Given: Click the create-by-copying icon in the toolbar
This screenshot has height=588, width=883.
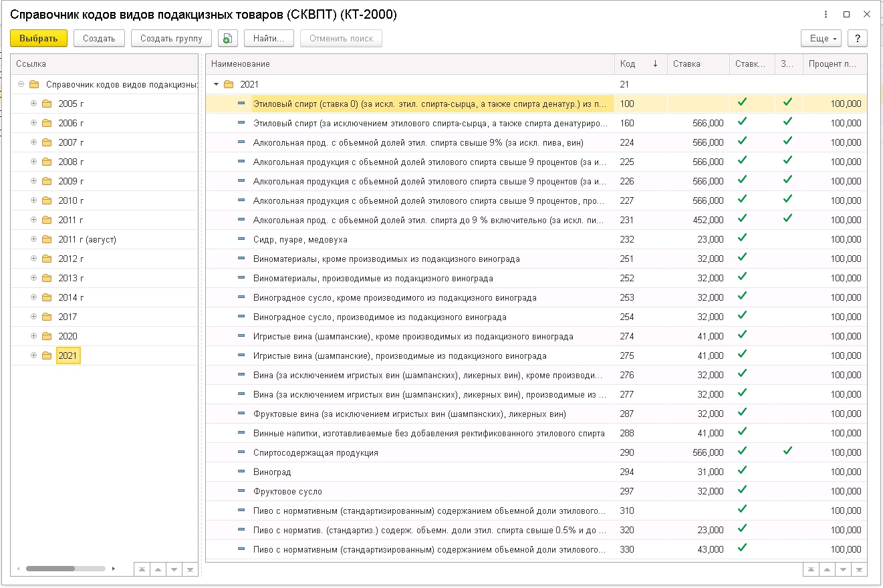Looking at the screenshot, I should (x=228, y=38).
